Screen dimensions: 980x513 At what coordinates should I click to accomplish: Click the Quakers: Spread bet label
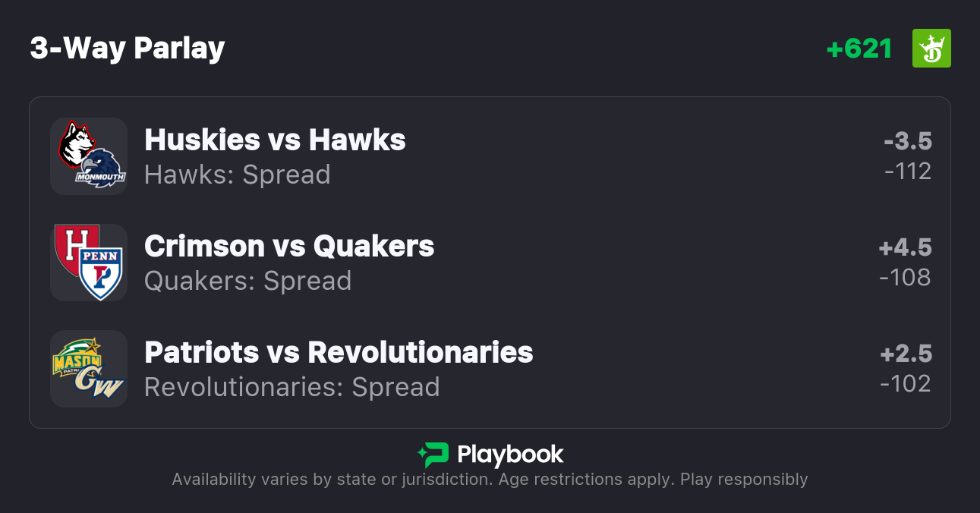click(x=248, y=281)
